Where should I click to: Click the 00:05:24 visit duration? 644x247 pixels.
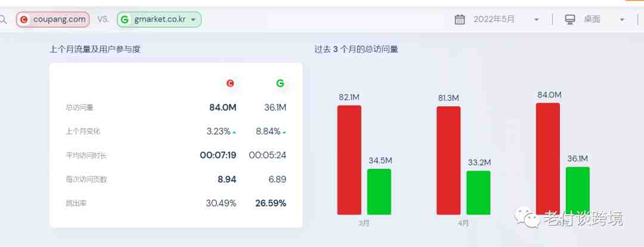pos(267,155)
